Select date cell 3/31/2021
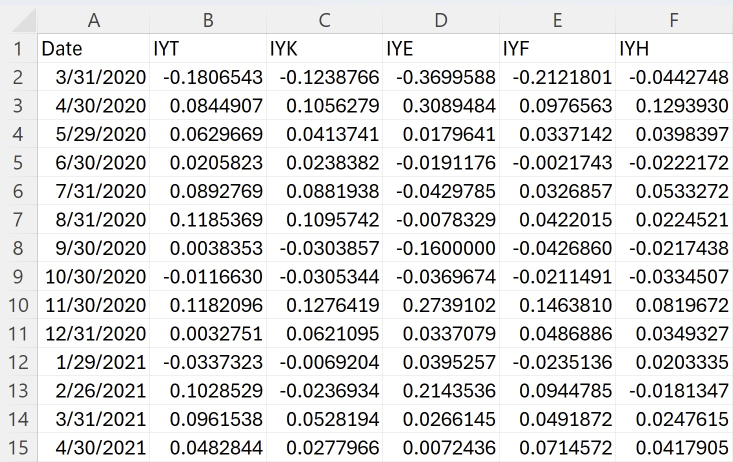The height and width of the screenshot is (462, 733). 93,419
